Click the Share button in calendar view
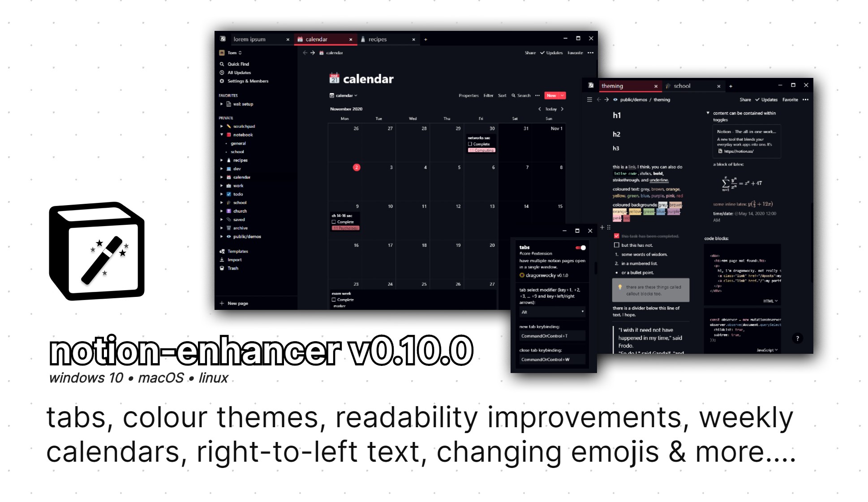The height and width of the screenshot is (502, 868). pos(529,52)
